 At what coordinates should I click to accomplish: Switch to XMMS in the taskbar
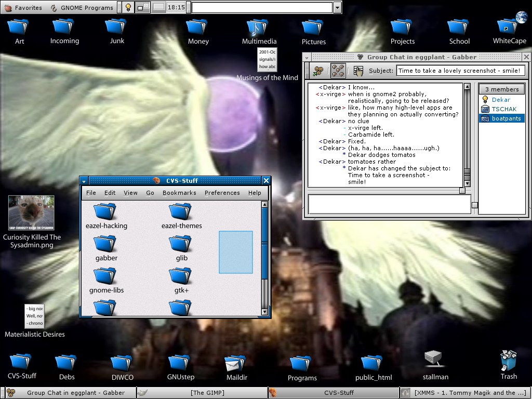click(x=465, y=393)
